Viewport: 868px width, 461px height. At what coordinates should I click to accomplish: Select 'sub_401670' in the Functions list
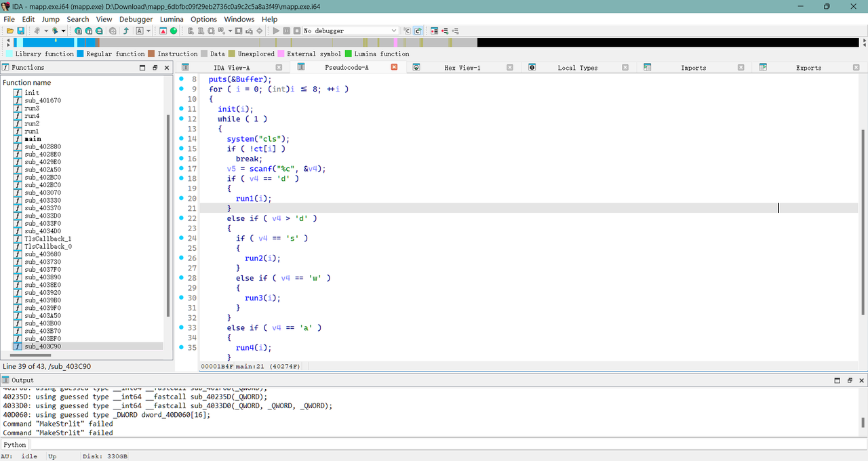[43, 100]
